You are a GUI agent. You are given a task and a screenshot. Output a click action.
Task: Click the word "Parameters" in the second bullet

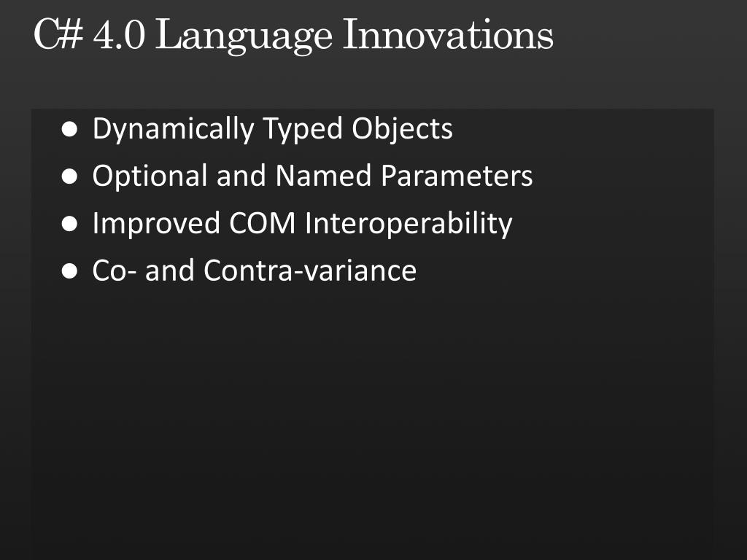tap(457, 176)
